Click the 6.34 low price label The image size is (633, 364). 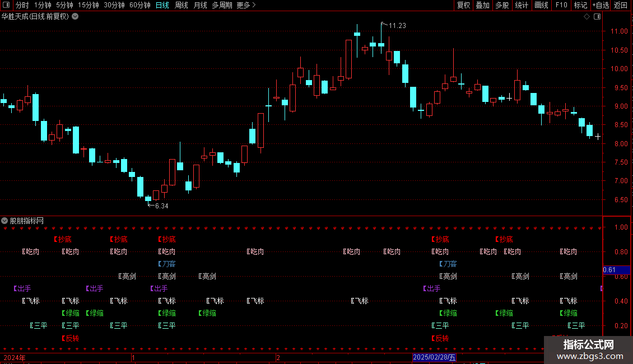click(x=161, y=206)
